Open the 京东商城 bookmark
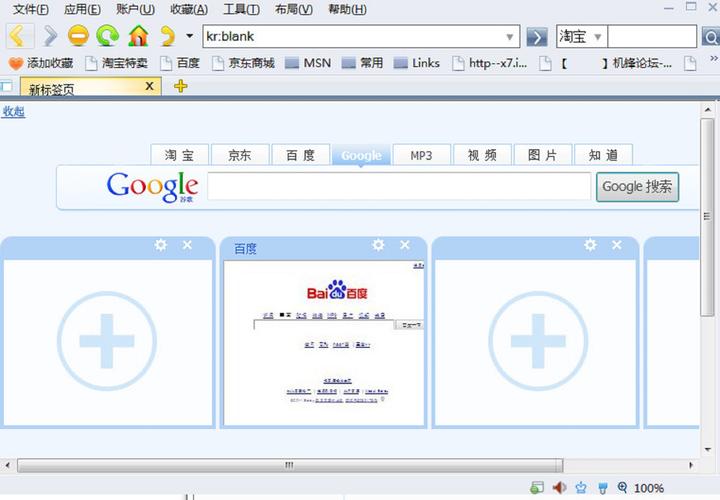The width and height of the screenshot is (720, 500). pos(243,63)
